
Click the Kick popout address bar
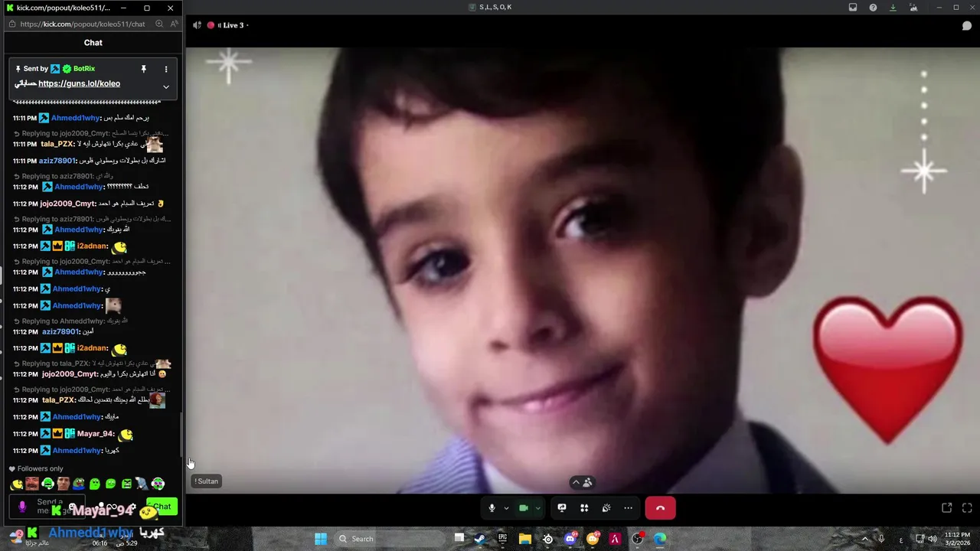[83, 24]
